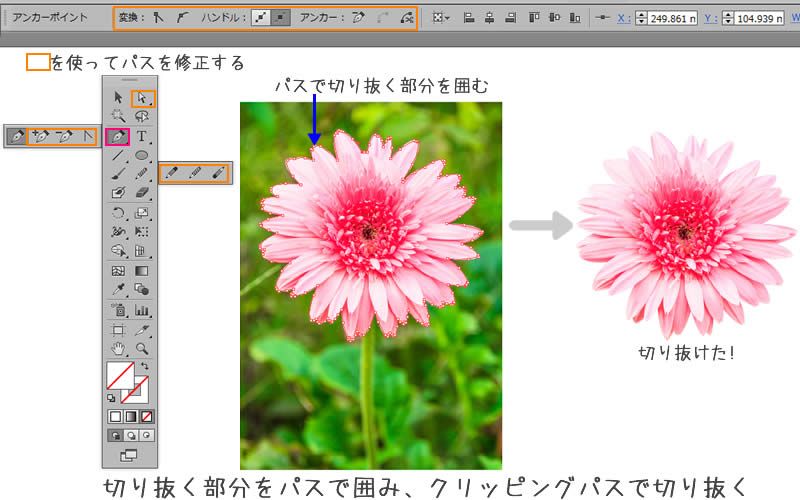Choose the Path Eraser tool in the flyout
This screenshot has width=800, height=500.
pyautogui.click(x=218, y=173)
